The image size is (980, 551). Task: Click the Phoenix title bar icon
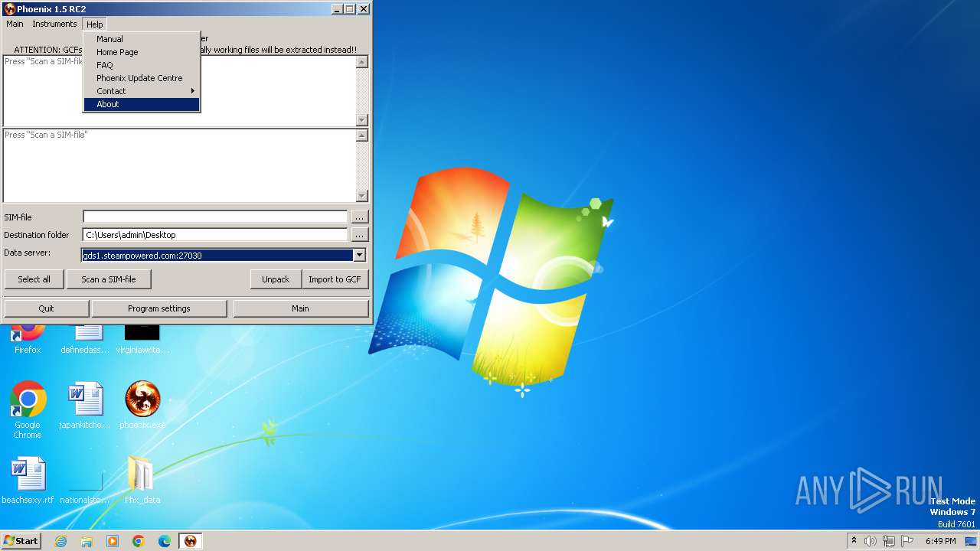(10, 9)
